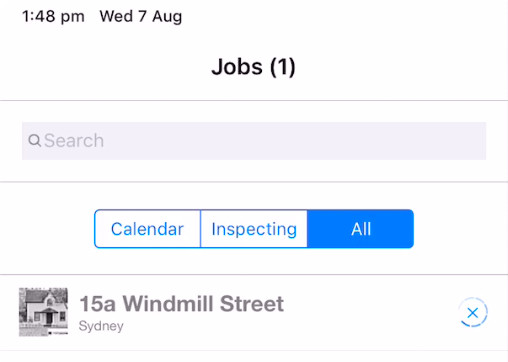Viewport: 508px width, 362px height.
Task: Click the blue X in the dashed circle
Action: click(x=473, y=313)
